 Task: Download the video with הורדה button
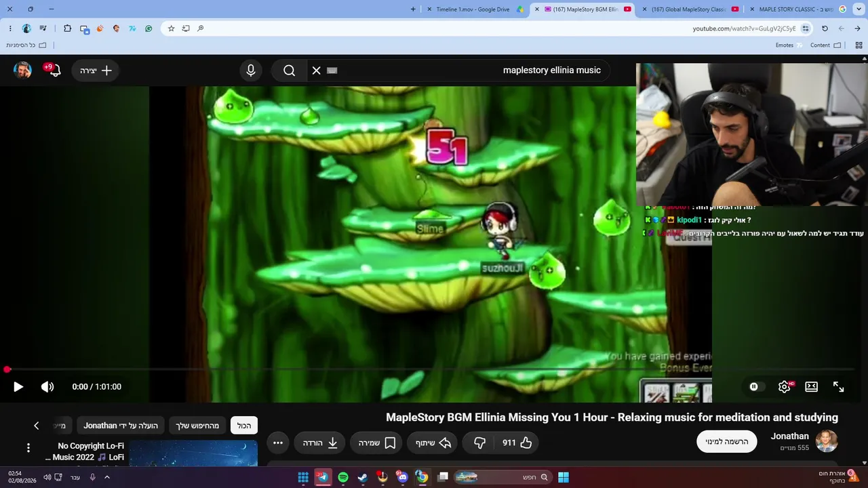(320, 443)
